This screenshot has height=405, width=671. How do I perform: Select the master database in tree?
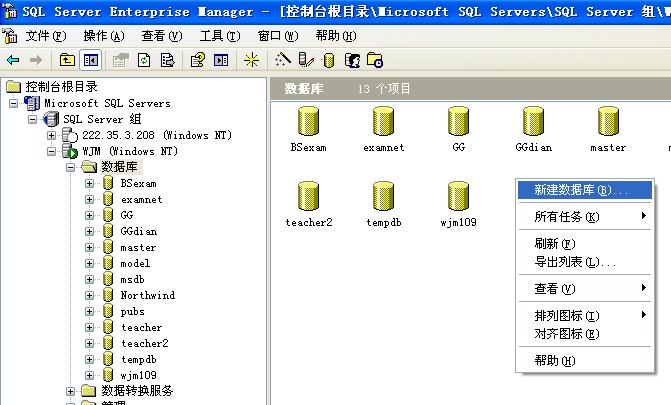138,247
